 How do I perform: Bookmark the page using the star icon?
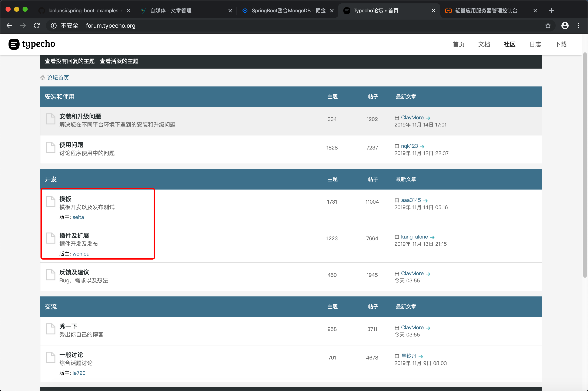click(x=548, y=25)
